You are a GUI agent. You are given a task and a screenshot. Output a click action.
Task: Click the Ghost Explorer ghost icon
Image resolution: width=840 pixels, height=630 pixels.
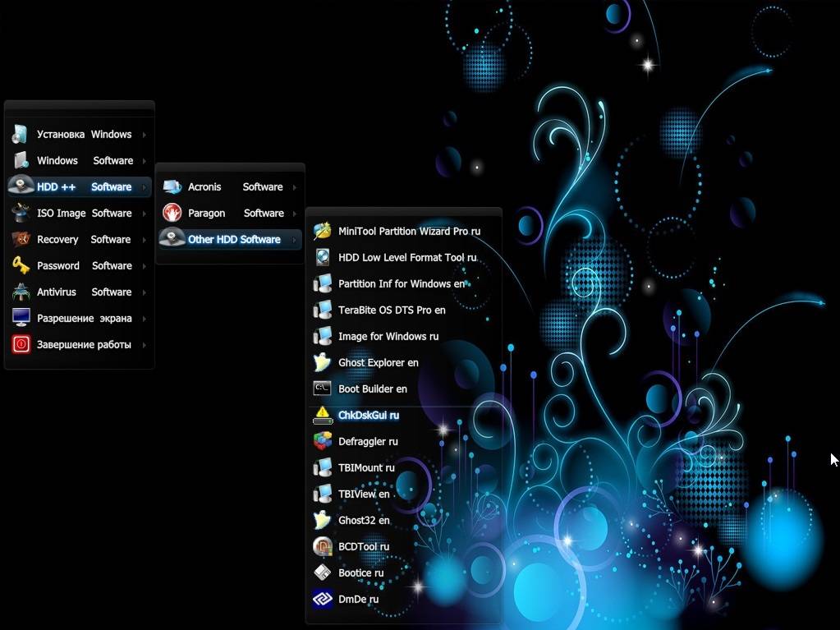point(322,363)
